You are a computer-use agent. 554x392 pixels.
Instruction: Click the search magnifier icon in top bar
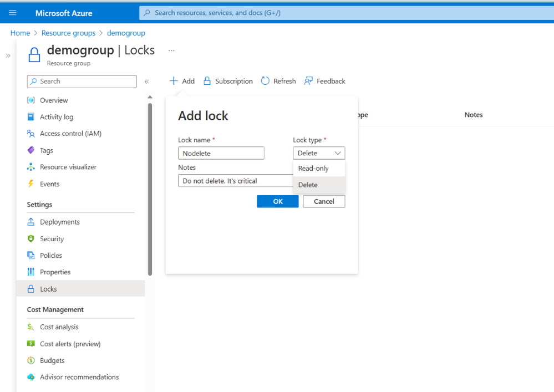[147, 13]
